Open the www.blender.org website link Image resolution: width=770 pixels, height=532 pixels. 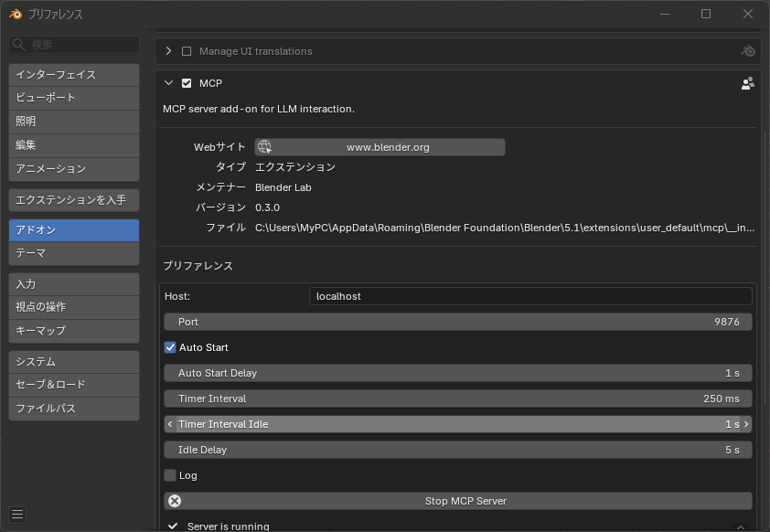point(380,147)
